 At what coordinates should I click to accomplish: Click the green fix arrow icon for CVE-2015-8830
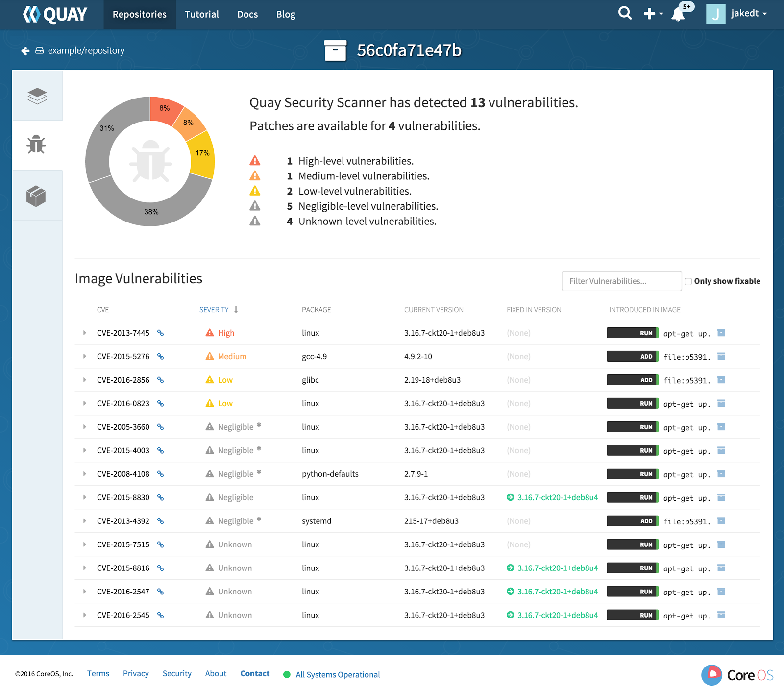[511, 497]
